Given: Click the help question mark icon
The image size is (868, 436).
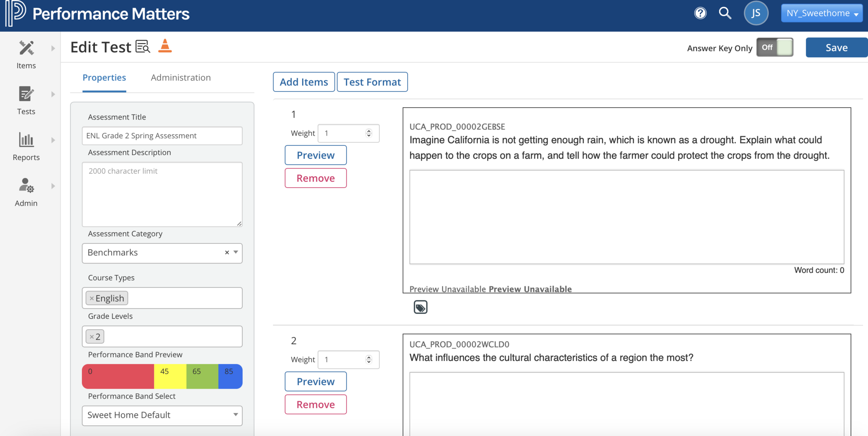Looking at the screenshot, I should 700,14.
